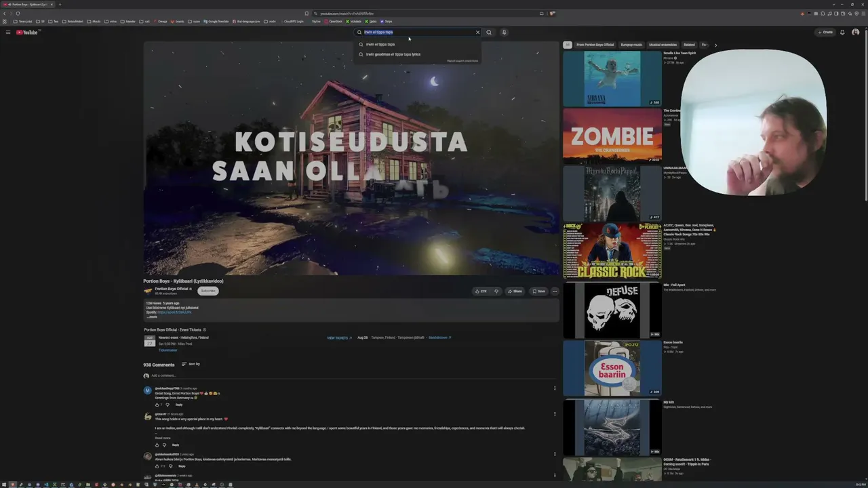Open a new browser tab with plus
Screen dimensions: 868x488
[60, 4]
